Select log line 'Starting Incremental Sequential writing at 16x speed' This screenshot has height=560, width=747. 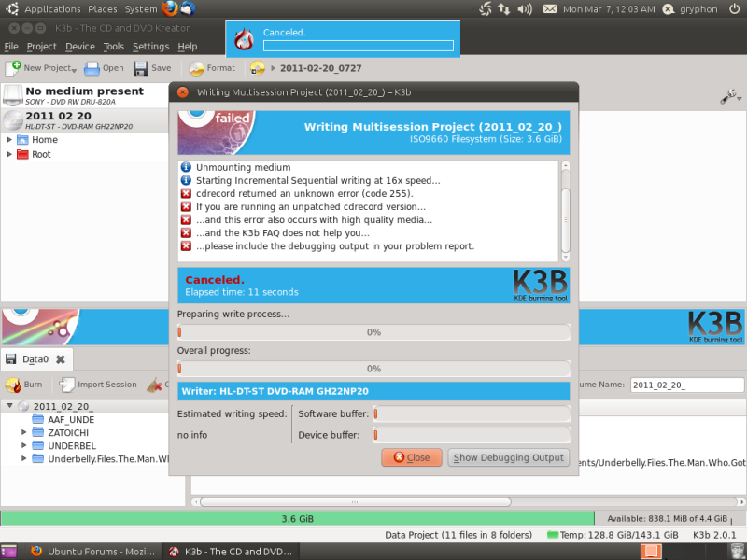coord(318,180)
